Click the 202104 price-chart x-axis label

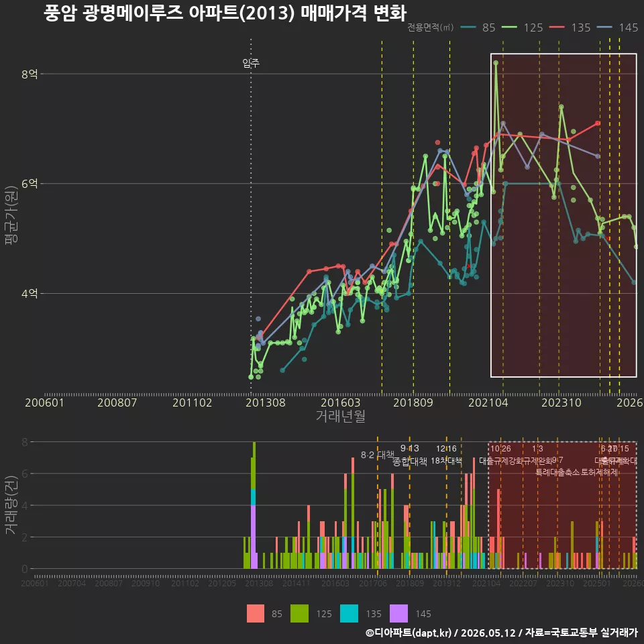pyautogui.click(x=488, y=402)
